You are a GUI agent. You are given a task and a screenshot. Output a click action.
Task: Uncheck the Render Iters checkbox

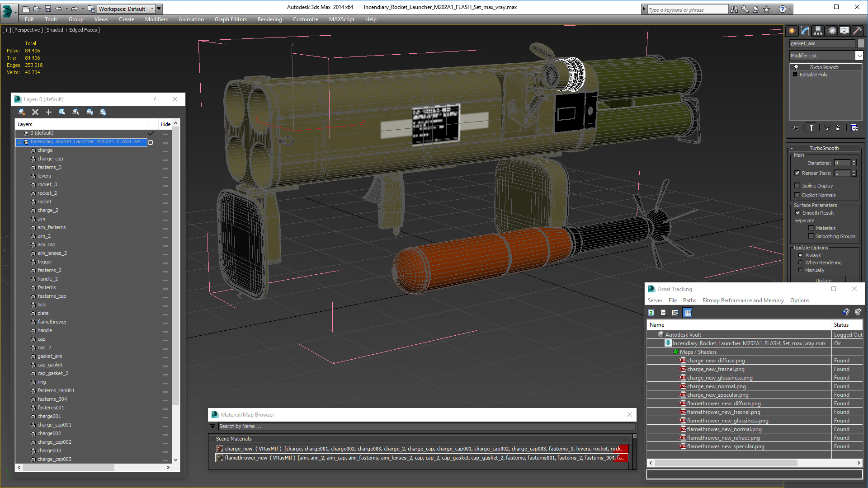797,173
